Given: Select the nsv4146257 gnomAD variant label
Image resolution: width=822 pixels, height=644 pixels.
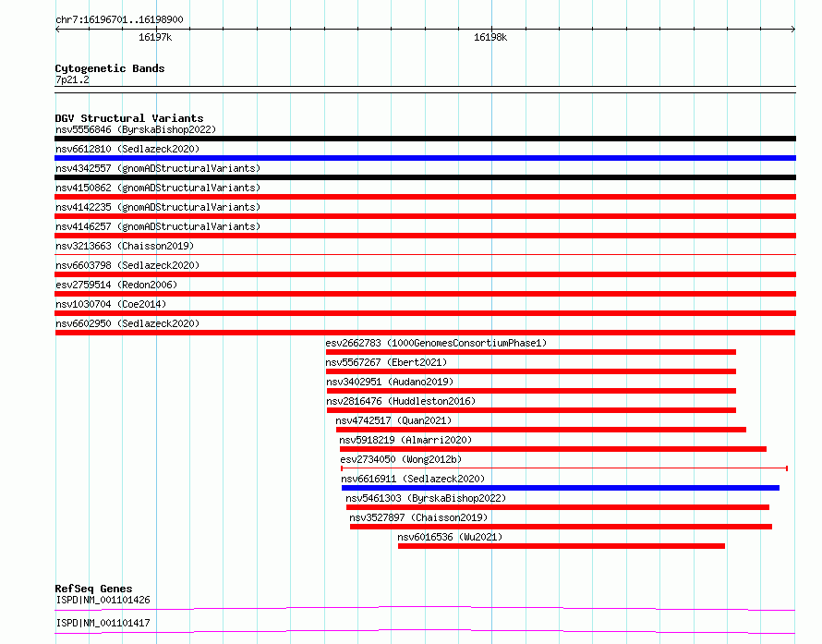Looking at the screenshot, I should pos(158,226).
